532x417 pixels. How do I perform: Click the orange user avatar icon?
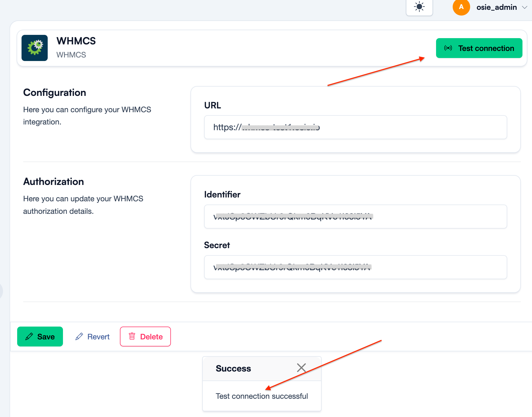pyautogui.click(x=461, y=7)
